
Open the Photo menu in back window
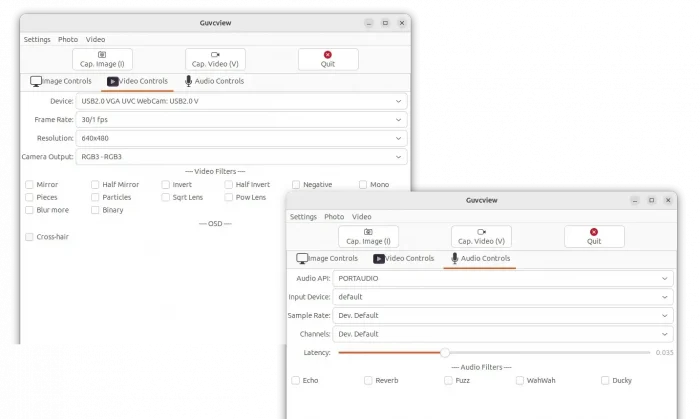click(67, 39)
